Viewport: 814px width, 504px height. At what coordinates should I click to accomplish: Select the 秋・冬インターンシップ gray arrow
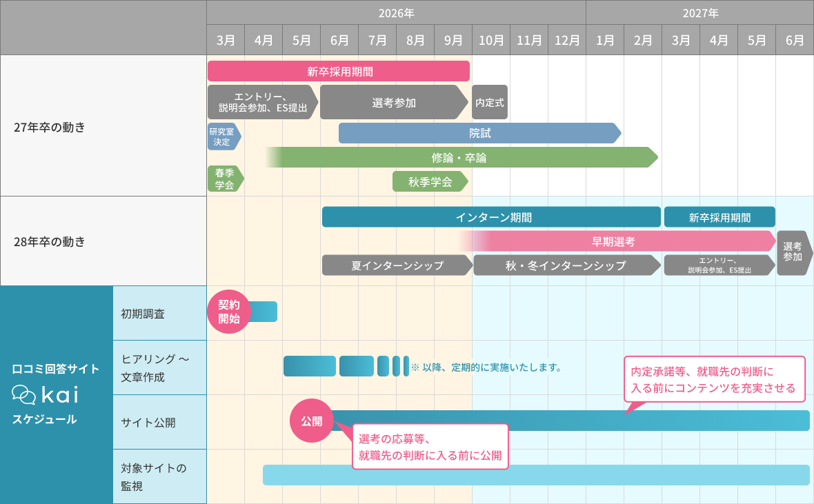point(566,265)
